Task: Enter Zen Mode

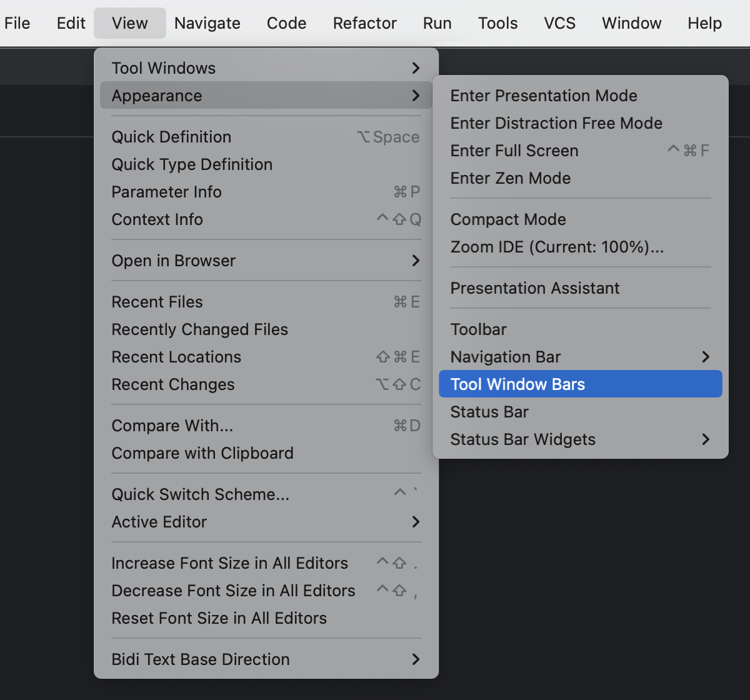Action: 510,178
